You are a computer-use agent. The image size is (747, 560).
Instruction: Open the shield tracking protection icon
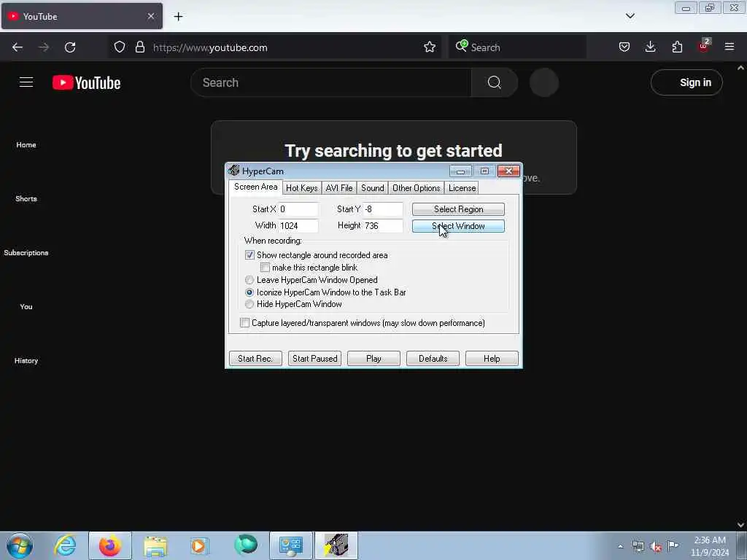tap(120, 47)
